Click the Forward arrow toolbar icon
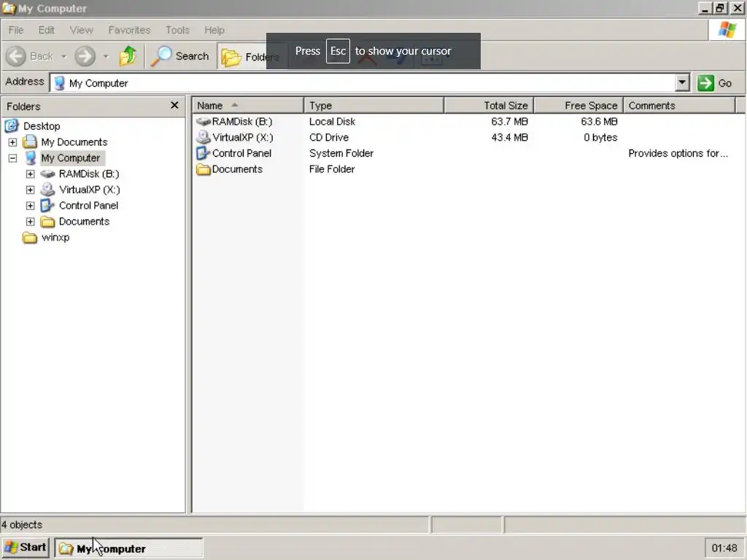Viewport: 747px width, 560px height. click(x=85, y=56)
